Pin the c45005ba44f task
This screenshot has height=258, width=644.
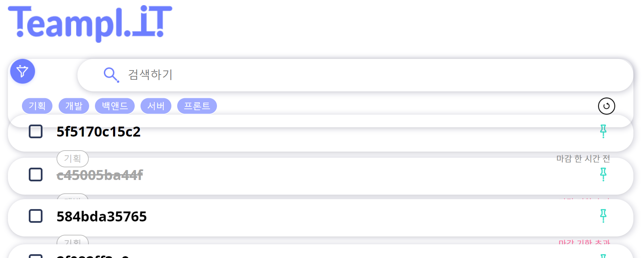click(x=603, y=175)
